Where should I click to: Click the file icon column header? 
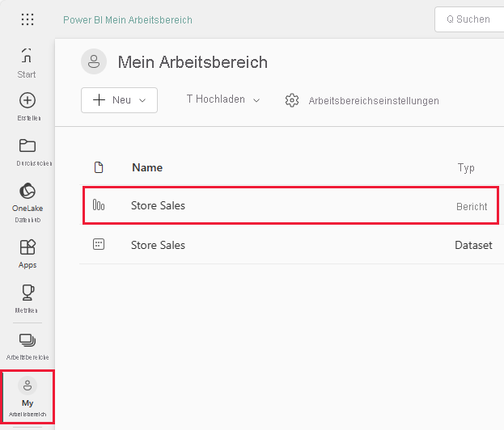[99, 167]
